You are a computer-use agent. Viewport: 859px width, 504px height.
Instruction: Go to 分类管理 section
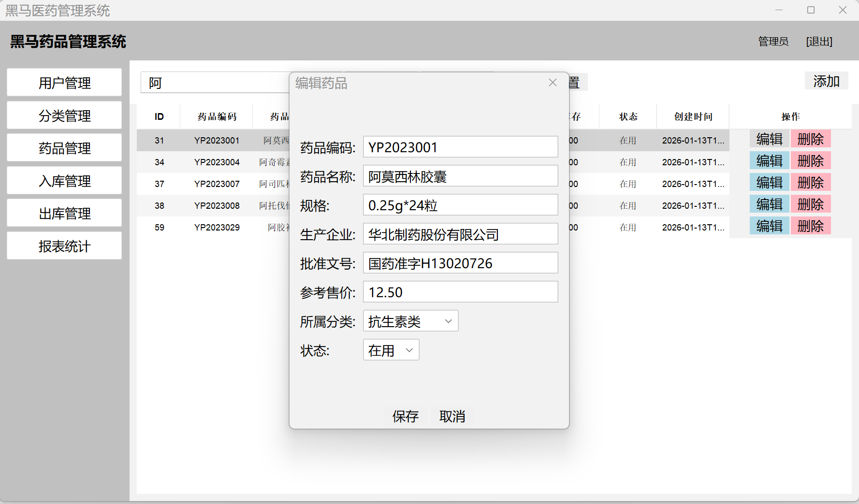tap(64, 115)
